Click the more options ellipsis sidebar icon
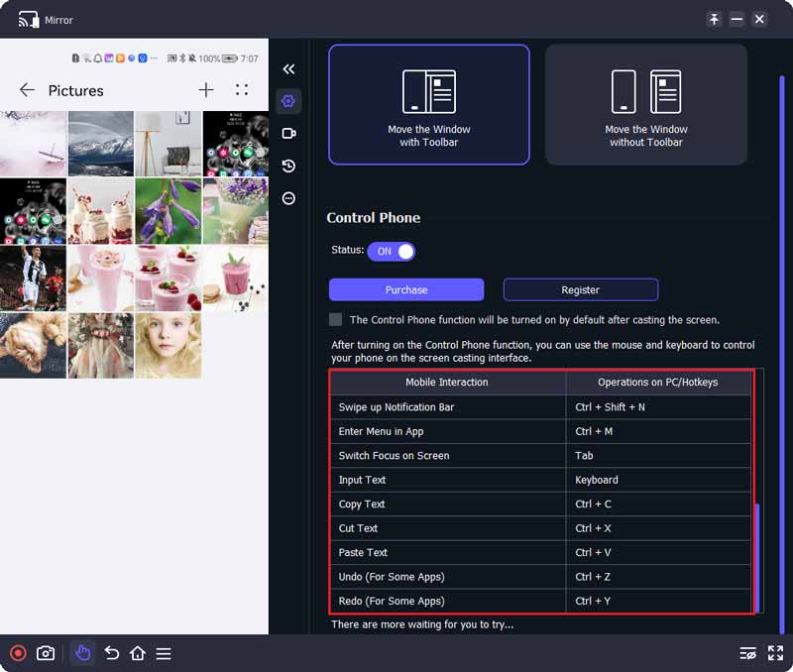Screen dimensions: 793x672 tap(288, 198)
